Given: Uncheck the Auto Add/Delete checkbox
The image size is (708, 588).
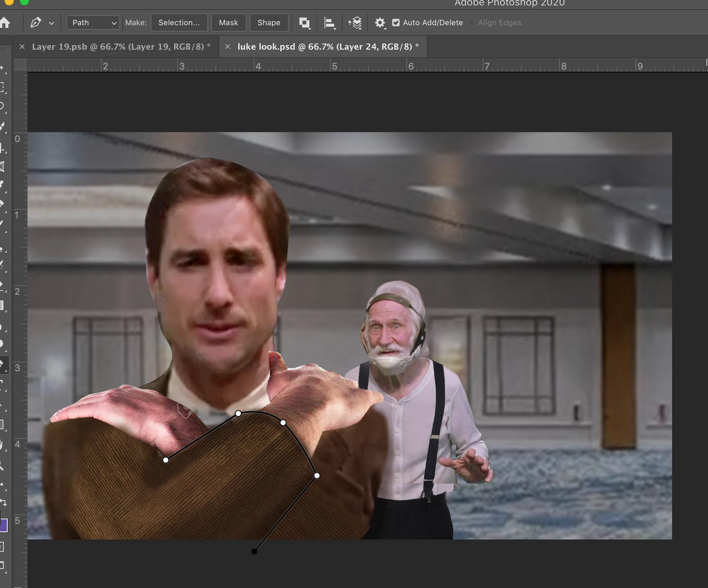Looking at the screenshot, I should pos(396,23).
